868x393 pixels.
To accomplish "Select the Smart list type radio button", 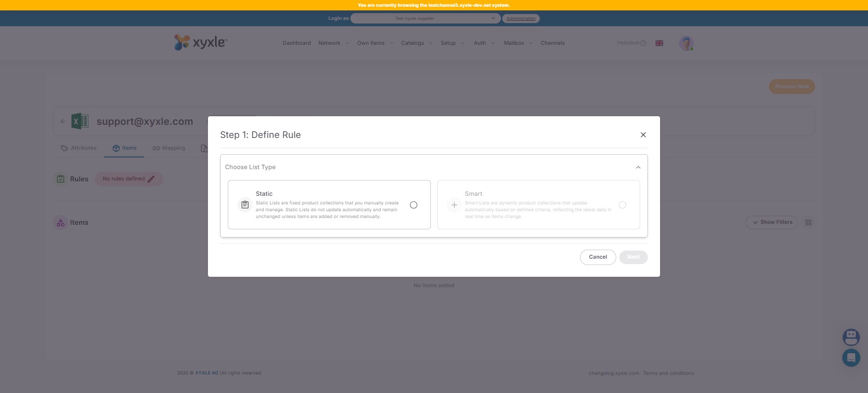I will tap(622, 205).
